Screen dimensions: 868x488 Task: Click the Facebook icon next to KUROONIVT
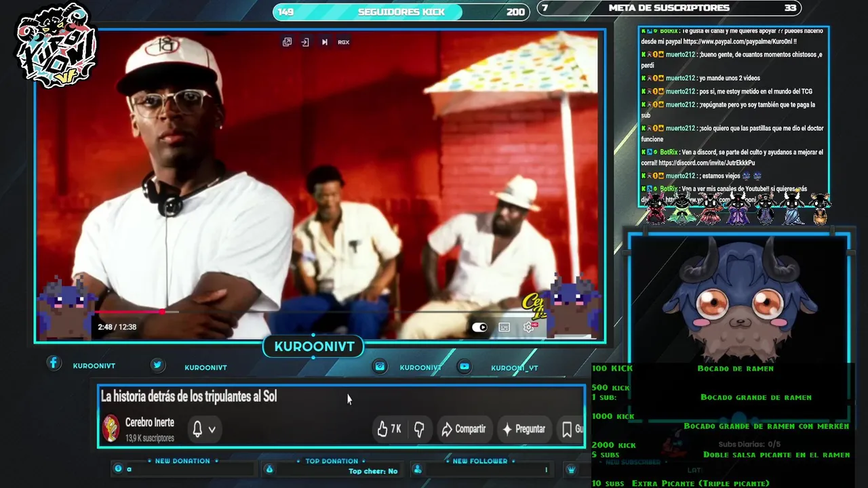click(54, 363)
